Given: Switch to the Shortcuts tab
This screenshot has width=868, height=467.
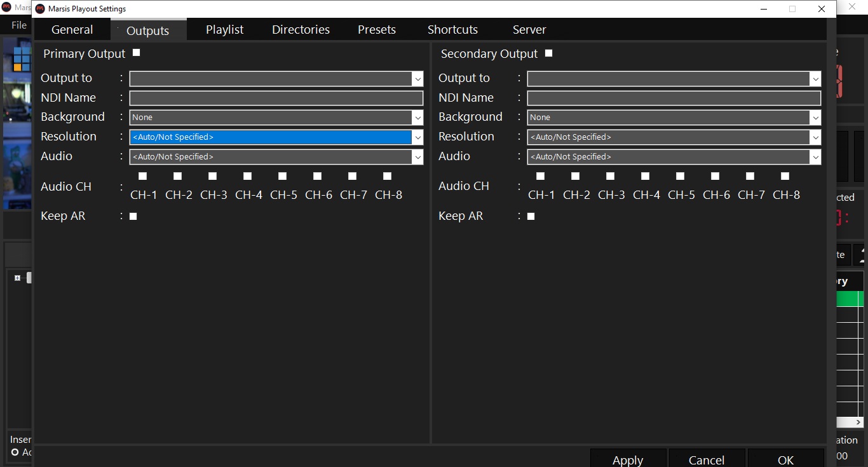Looking at the screenshot, I should [453, 30].
